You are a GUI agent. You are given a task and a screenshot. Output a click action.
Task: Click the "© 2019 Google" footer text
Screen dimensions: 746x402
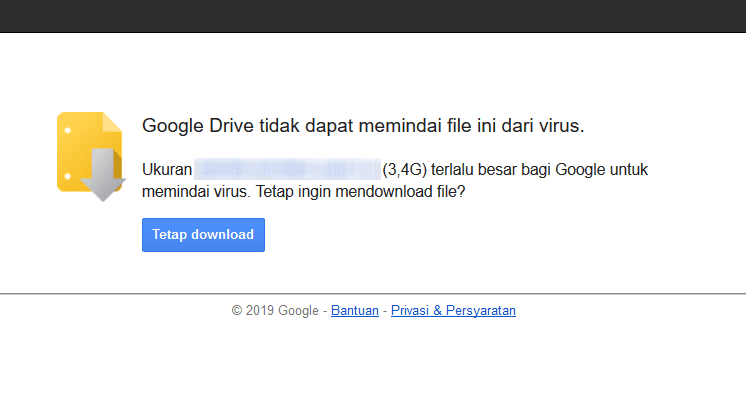click(275, 311)
